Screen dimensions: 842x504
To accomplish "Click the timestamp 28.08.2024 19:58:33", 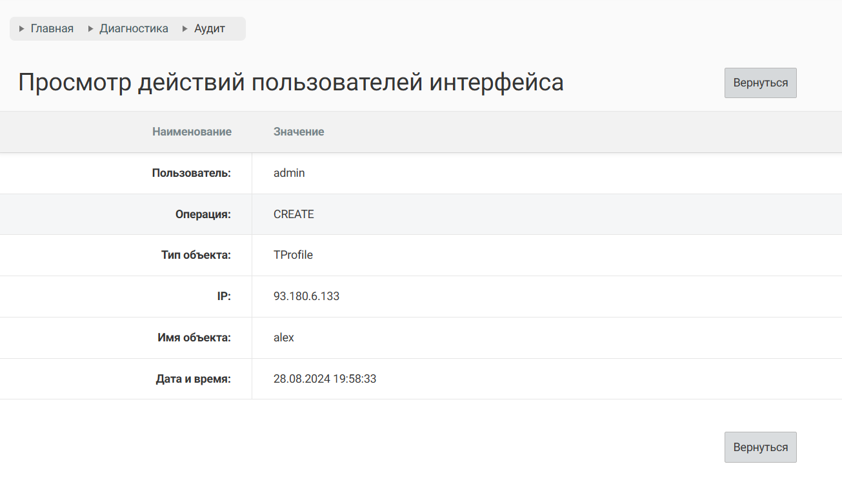I will point(325,379).
